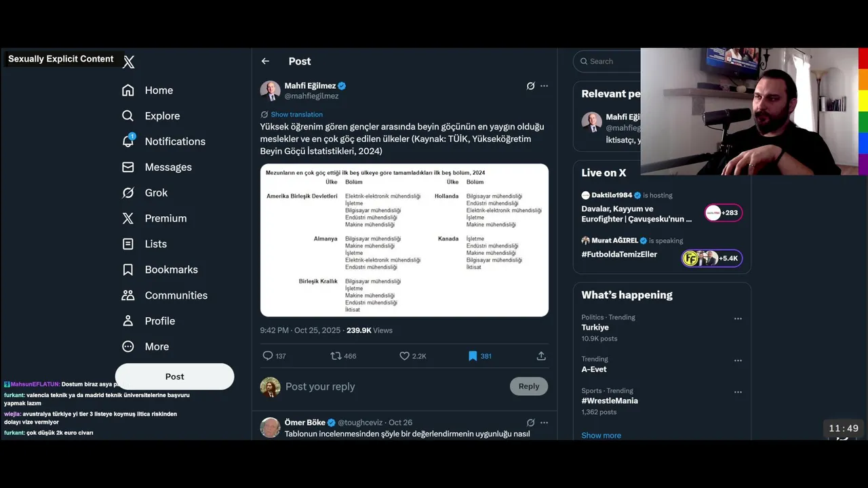This screenshot has height=488, width=868.
Task: Click Show translation link
Action: click(x=296, y=115)
